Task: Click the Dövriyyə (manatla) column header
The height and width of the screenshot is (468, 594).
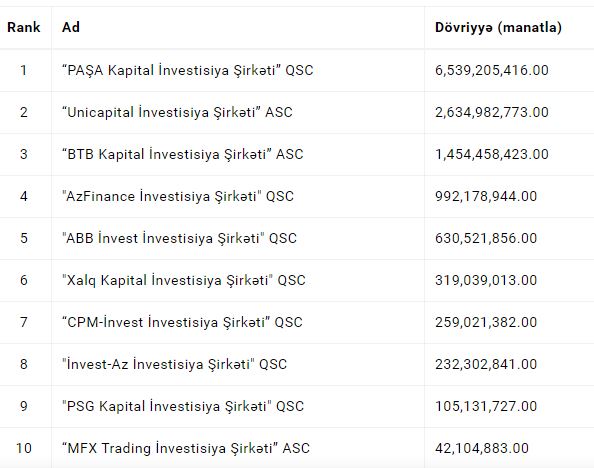Action: click(x=498, y=27)
